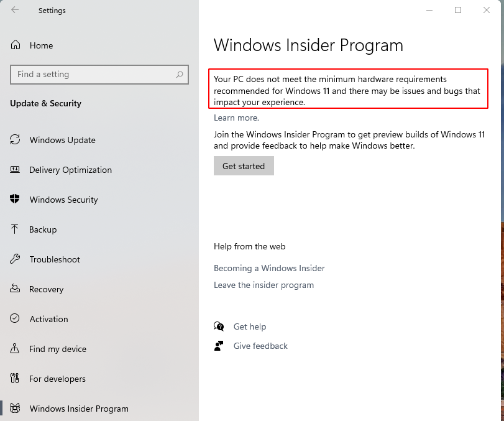
Task: Click the Get started button
Action: (x=244, y=166)
